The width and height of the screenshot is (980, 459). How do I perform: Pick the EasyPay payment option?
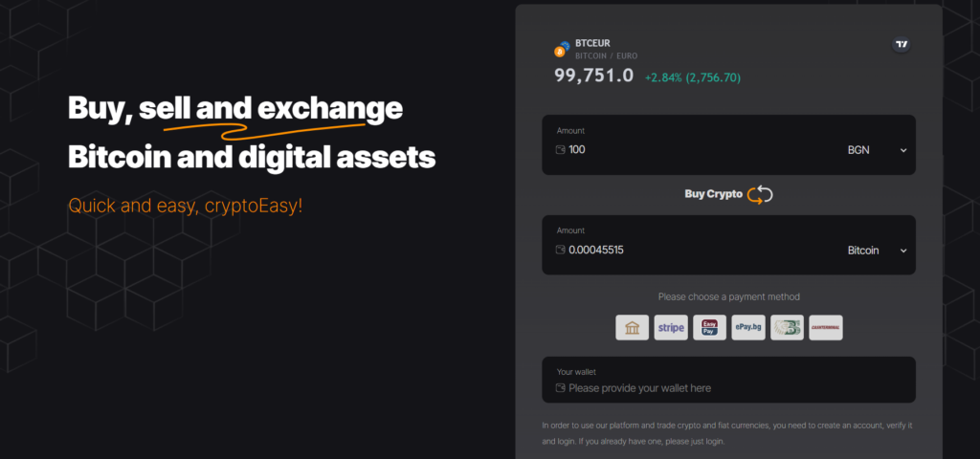pyautogui.click(x=709, y=328)
